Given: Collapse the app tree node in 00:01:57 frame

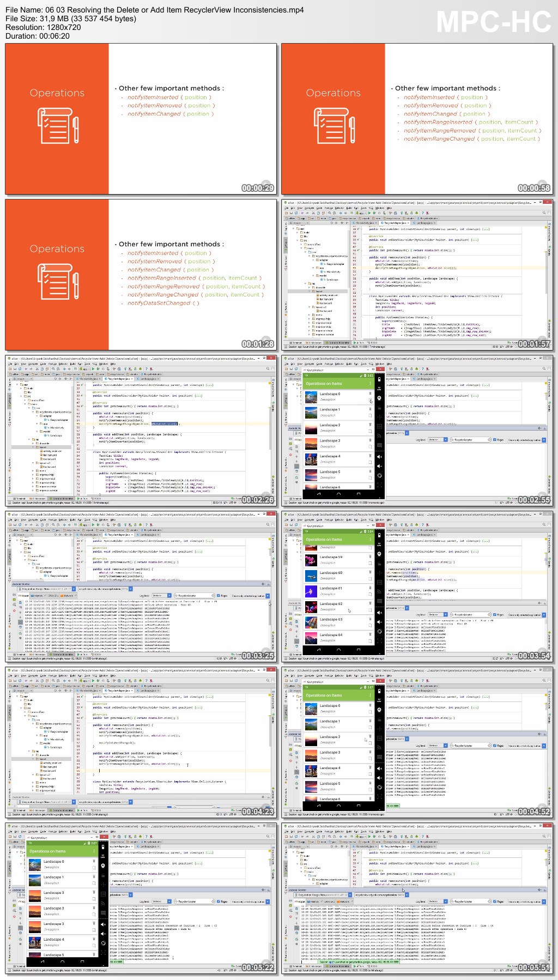Looking at the screenshot, I should coord(294,228).
